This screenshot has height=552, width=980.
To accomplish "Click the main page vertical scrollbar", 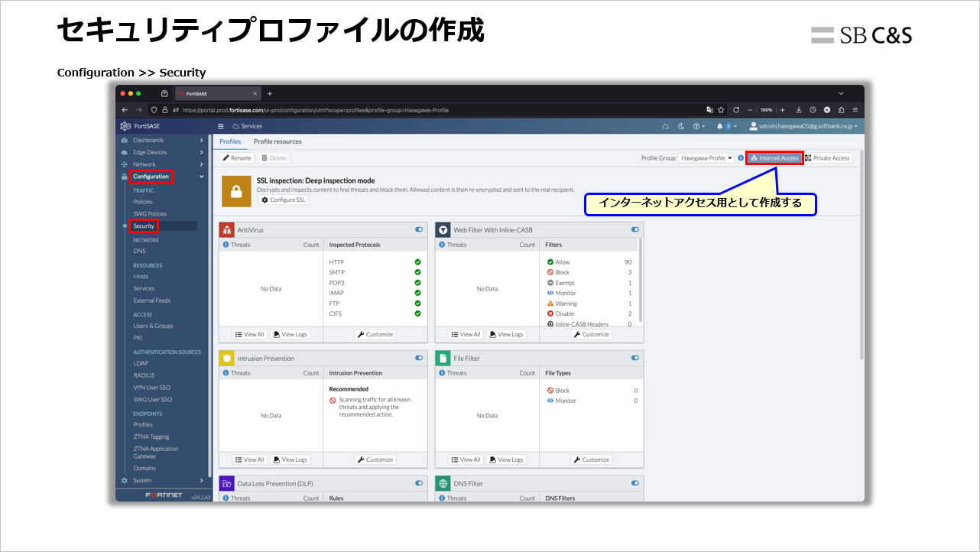I will [x=862, y=255].
